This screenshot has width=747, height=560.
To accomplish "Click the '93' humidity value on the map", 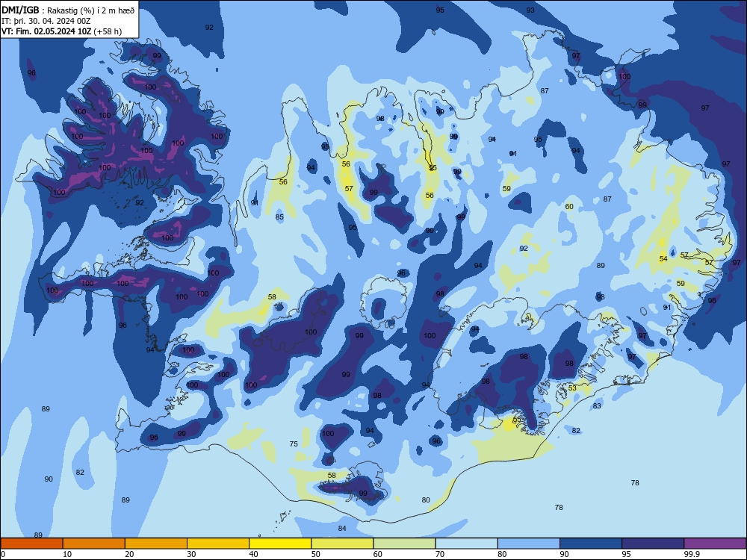I will [530, 10].
